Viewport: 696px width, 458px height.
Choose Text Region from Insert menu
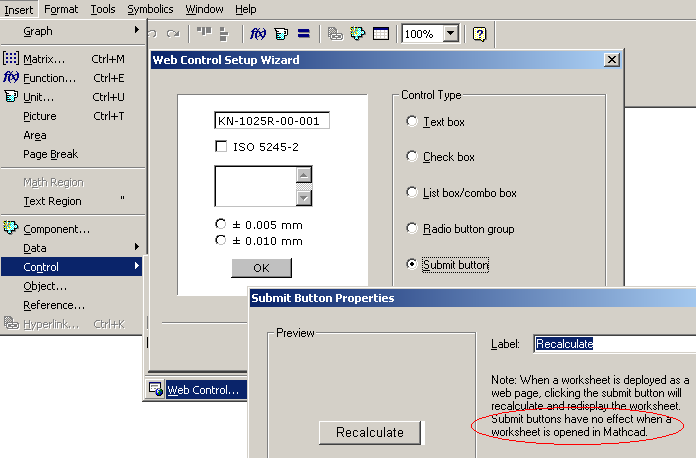(x=73, y=201)
